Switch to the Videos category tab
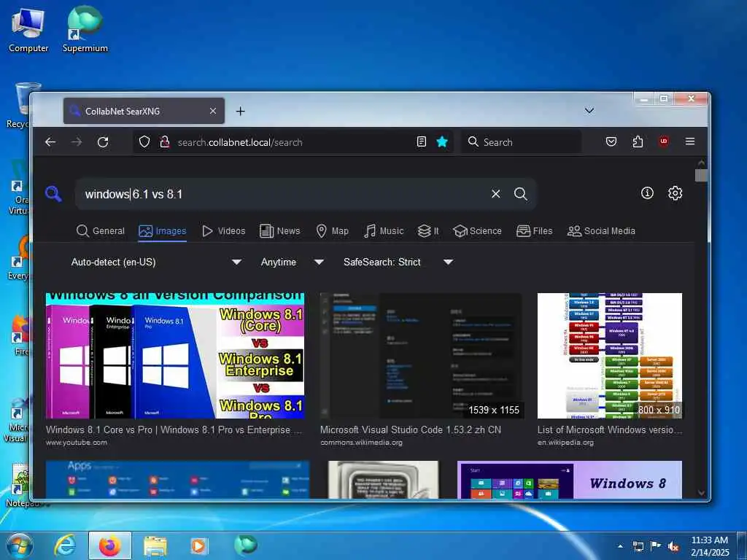The width and height of the screenshot is (747, 560). pos(223,231)
